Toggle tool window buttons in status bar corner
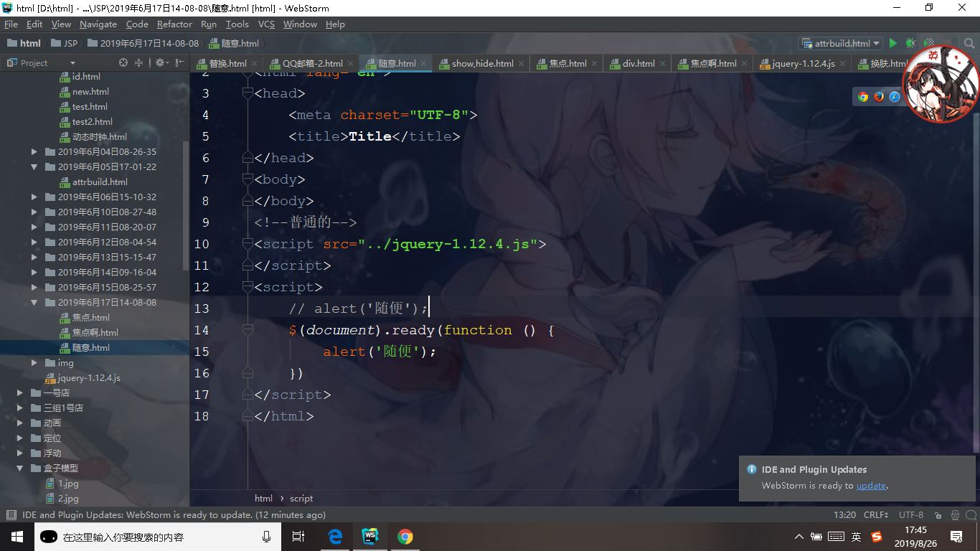 [x=11, y=514]
